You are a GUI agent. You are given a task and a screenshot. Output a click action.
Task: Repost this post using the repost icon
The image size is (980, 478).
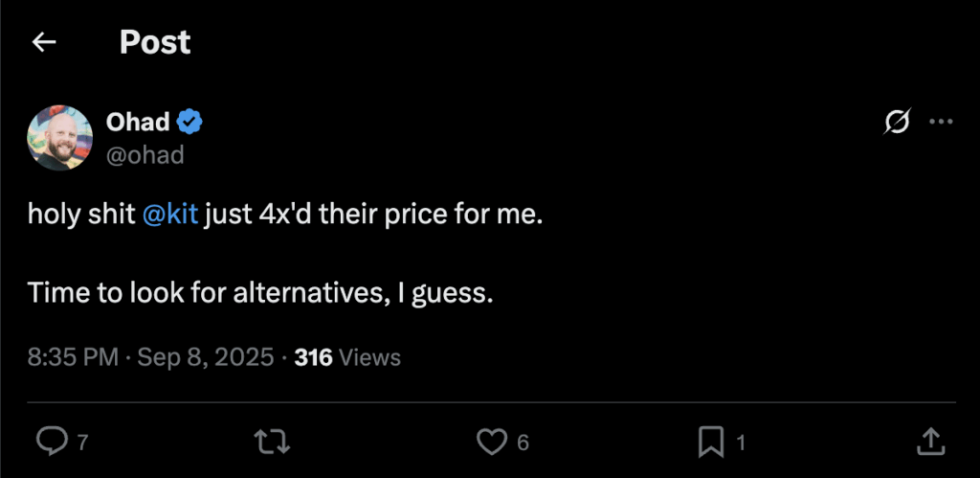(272, 441)
